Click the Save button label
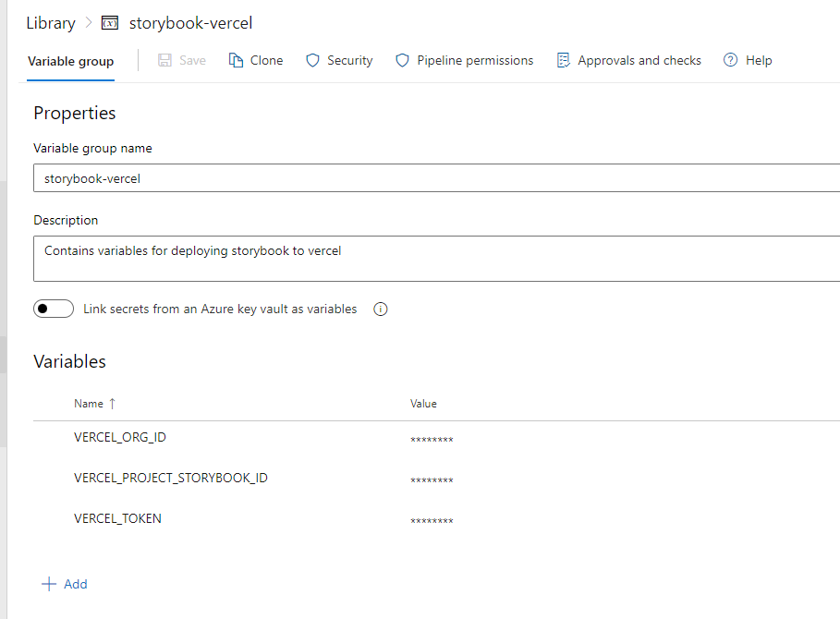 click(x=192, y=60)
